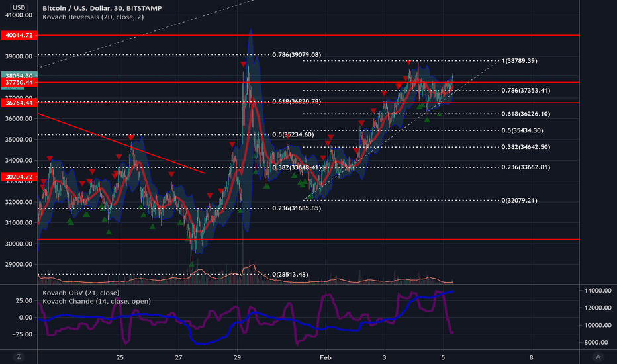Viewport: 617px width, 364px height.
Task: Click the USD currency button
Action: click(19, 7)
